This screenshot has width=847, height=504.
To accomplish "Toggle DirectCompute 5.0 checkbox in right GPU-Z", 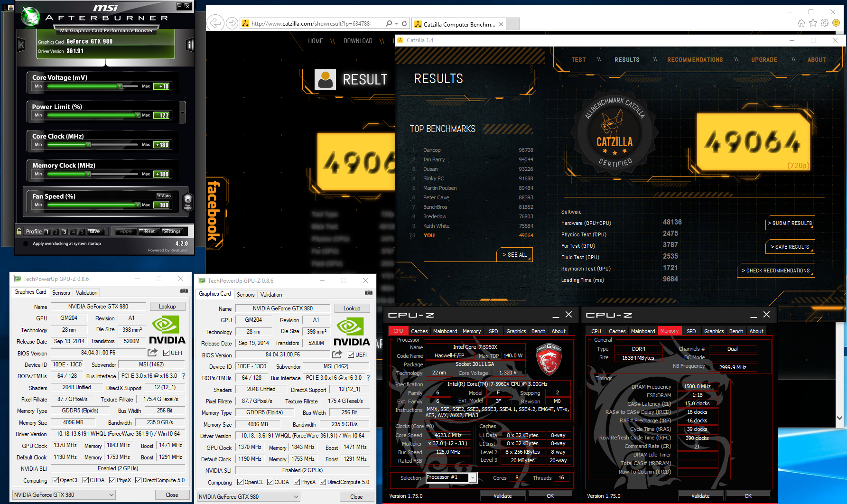I will [x=323, y=482].
